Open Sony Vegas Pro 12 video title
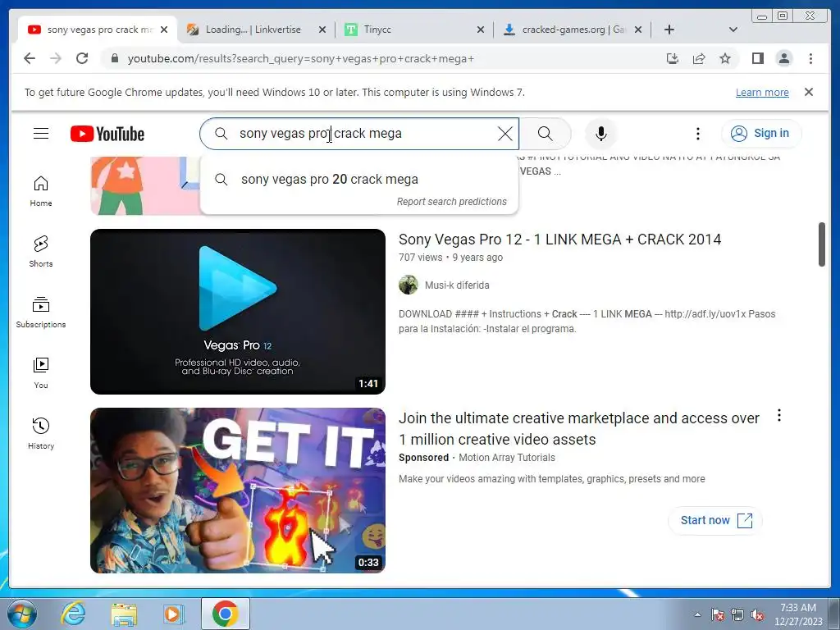840x630 pixels. [x=559, y=239]
